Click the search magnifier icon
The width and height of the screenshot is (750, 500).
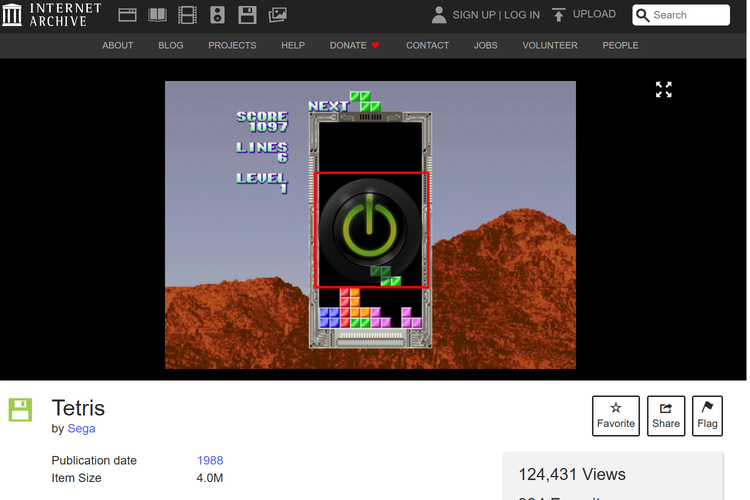point(643,15)
